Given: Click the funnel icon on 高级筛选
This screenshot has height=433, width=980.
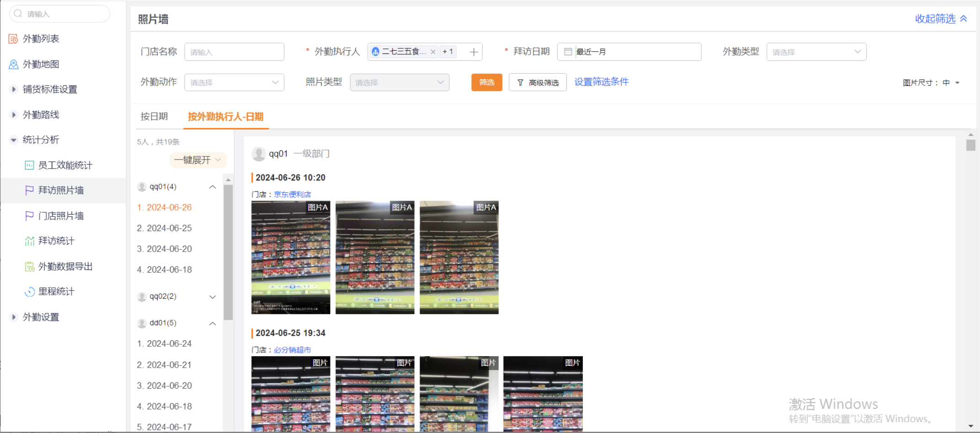Looking at the screenshot, I should click(x=520, y=83).
